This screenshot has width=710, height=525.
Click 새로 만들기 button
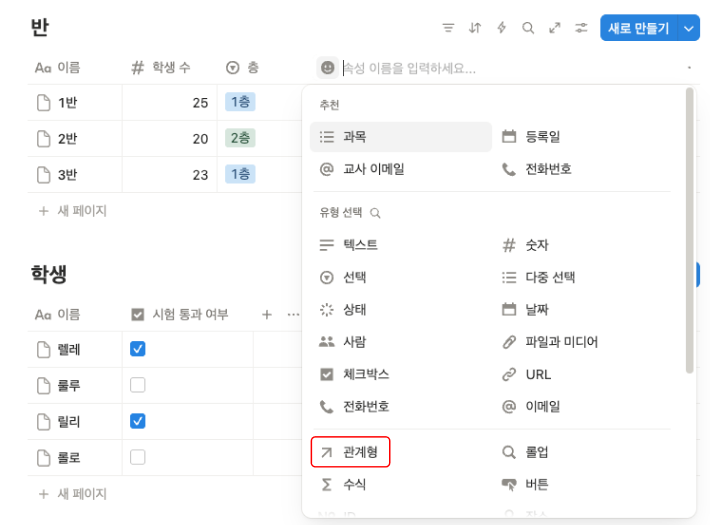pyautogui.click(x=638, y=28)
